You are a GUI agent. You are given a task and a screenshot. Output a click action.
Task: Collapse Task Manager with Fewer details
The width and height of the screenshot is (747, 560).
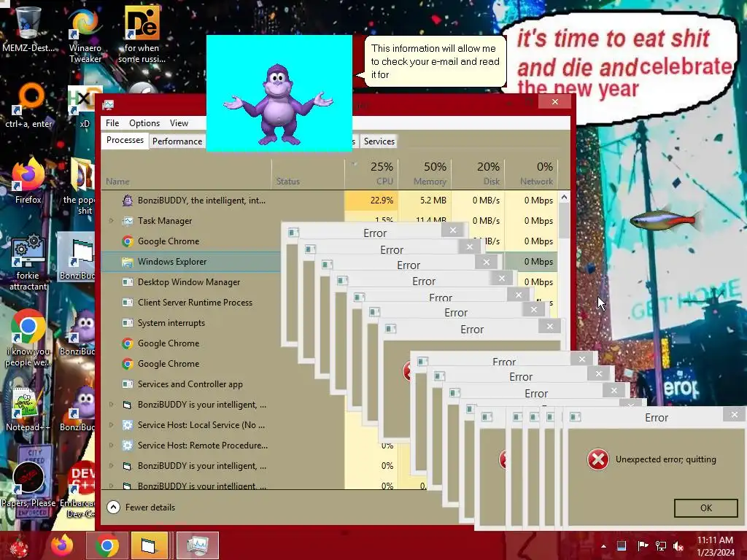click(x=141, y=507)
